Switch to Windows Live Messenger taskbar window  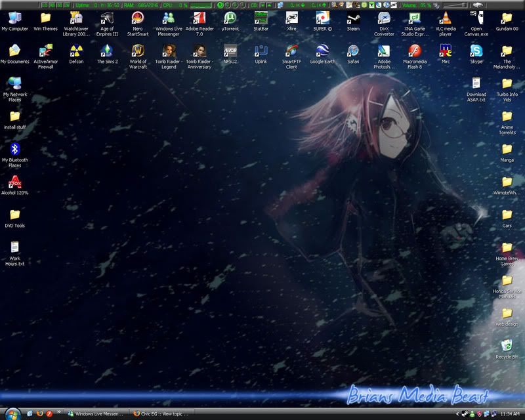97,414
